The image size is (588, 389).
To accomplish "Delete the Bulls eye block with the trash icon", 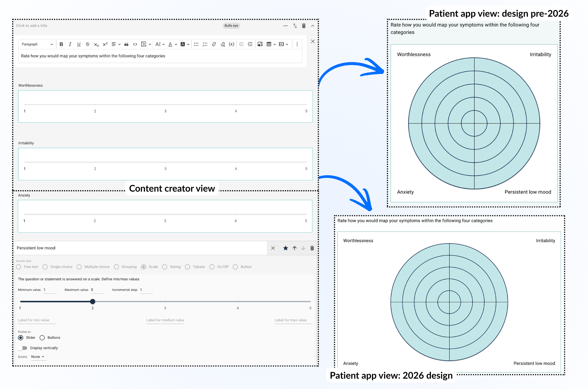I will click(303, 26).
